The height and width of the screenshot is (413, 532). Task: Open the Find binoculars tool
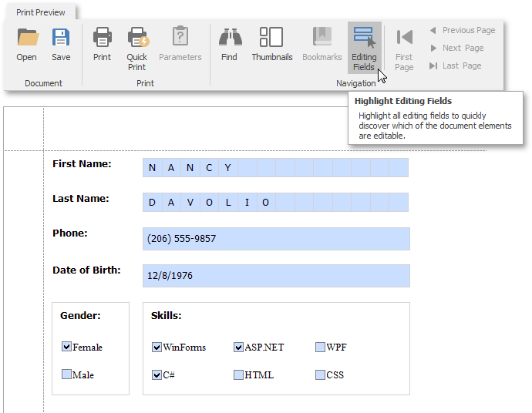click(229, 37)
